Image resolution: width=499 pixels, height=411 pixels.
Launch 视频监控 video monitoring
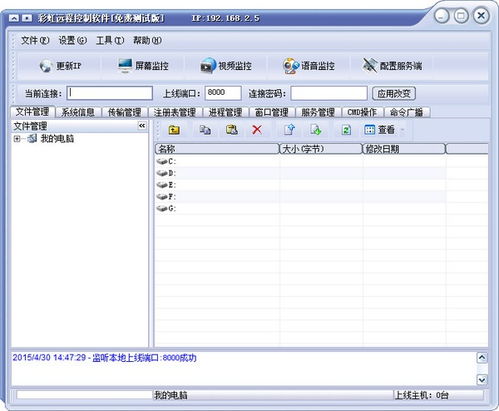[x=226, y=66]
